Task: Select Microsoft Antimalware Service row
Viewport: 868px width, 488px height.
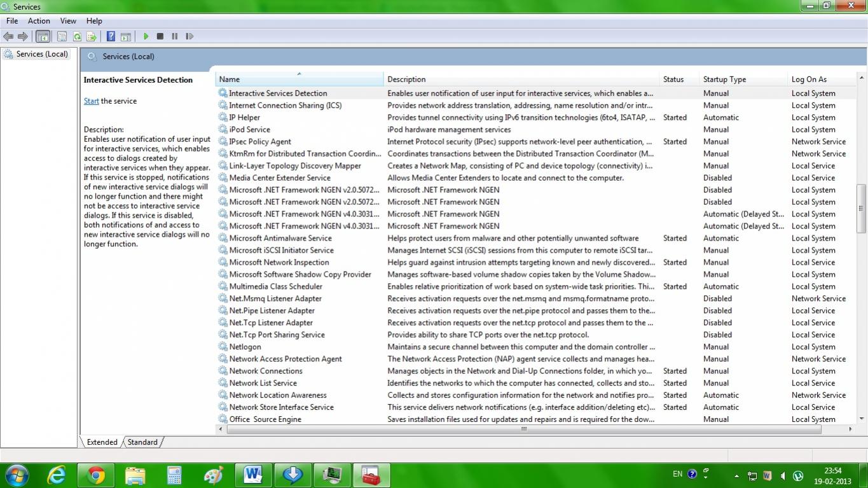Action: 535,238
